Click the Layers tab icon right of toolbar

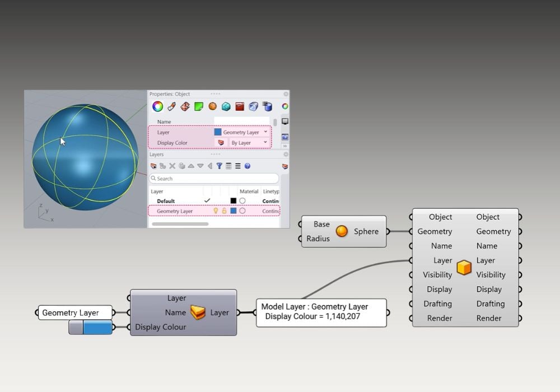(284, 166)
